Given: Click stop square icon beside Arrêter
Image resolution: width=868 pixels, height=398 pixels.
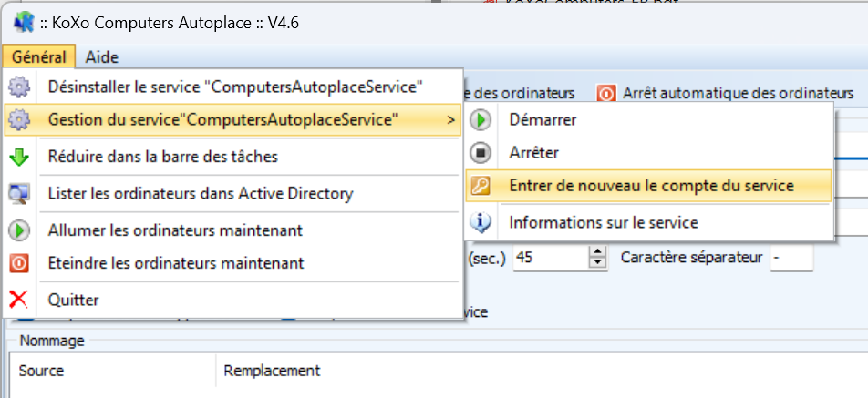Looking at the screenshot, I should pyautogui.click(x=480, y=153).
